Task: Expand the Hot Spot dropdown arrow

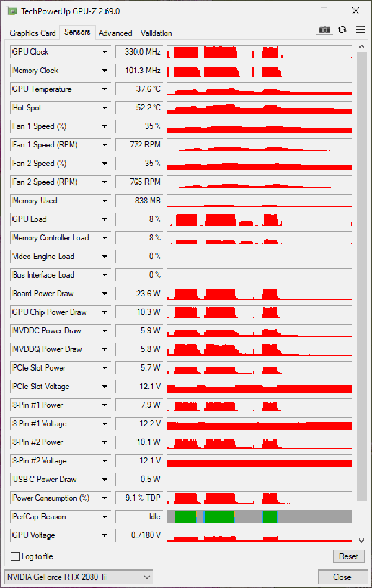Action: pos(105,108)
